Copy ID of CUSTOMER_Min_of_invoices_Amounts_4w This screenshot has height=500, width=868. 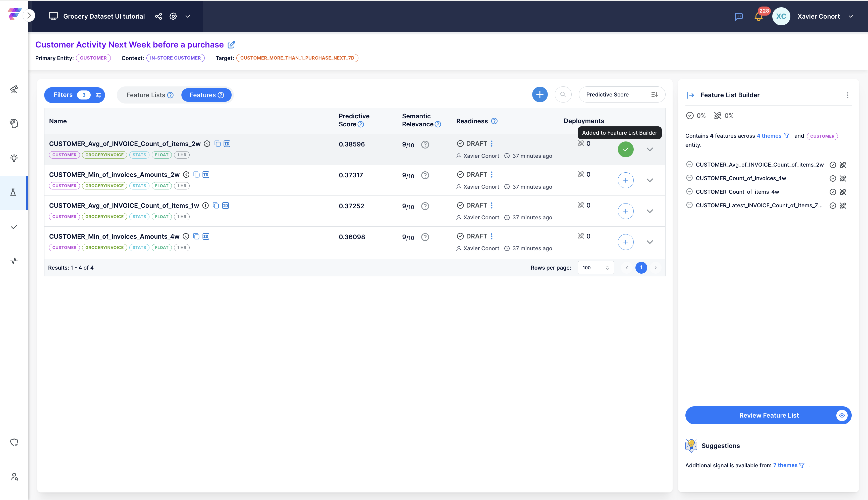[206, 236]
